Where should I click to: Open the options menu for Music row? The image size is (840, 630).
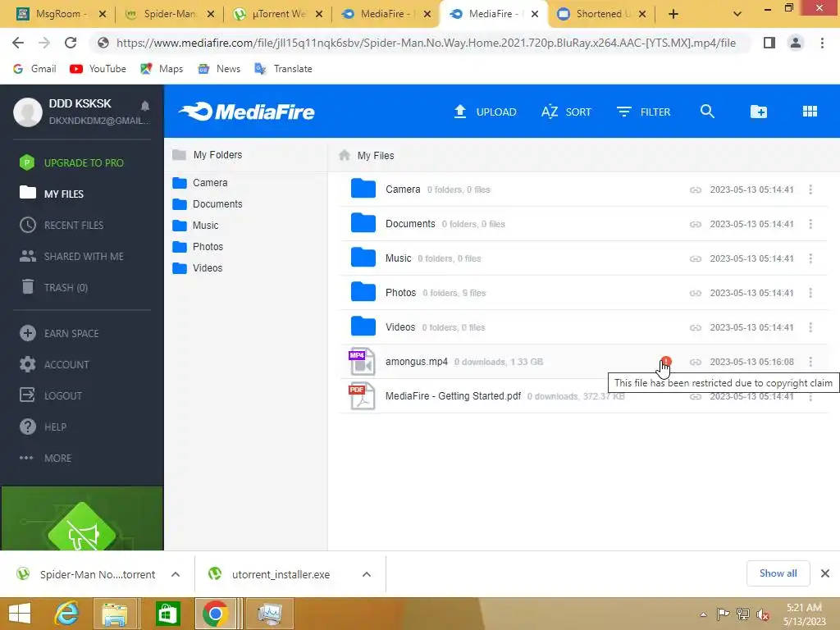[x=810, y=258]
